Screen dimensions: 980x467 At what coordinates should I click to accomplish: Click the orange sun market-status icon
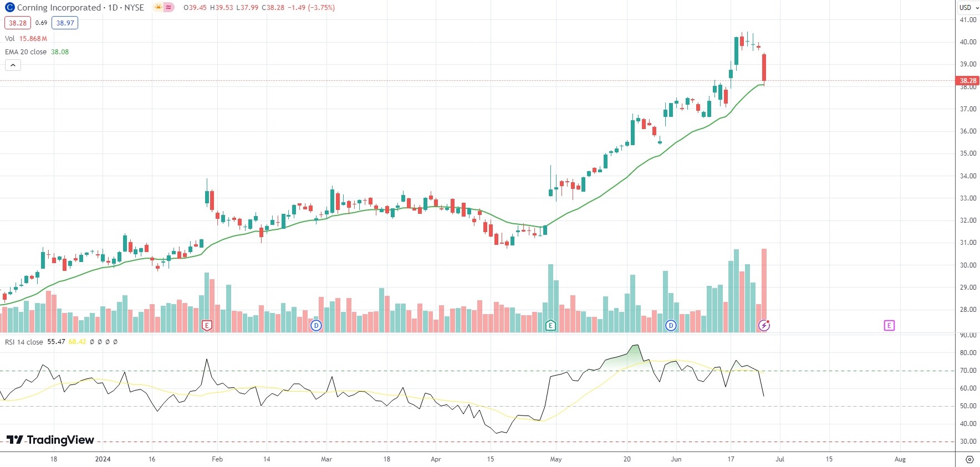pyautogui.click(x=159, y=8)
